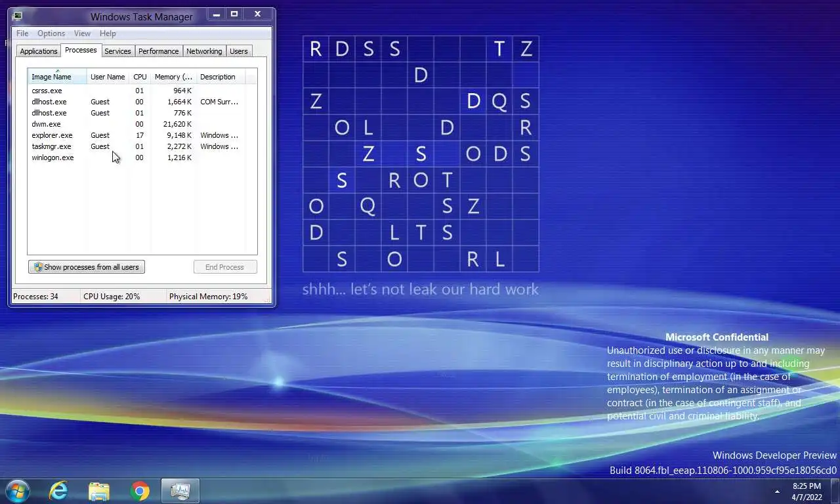
Task: Sort by the Image Name column header
Action: (x=57, y=77)
